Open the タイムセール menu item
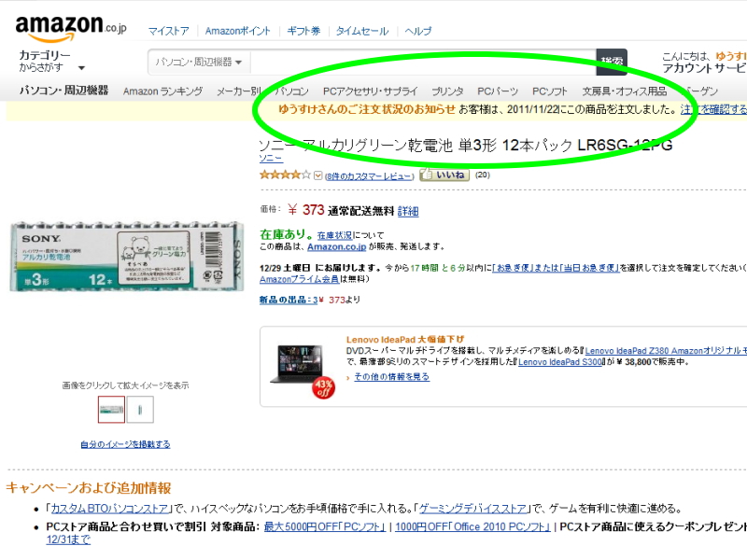 pos(361,31)
